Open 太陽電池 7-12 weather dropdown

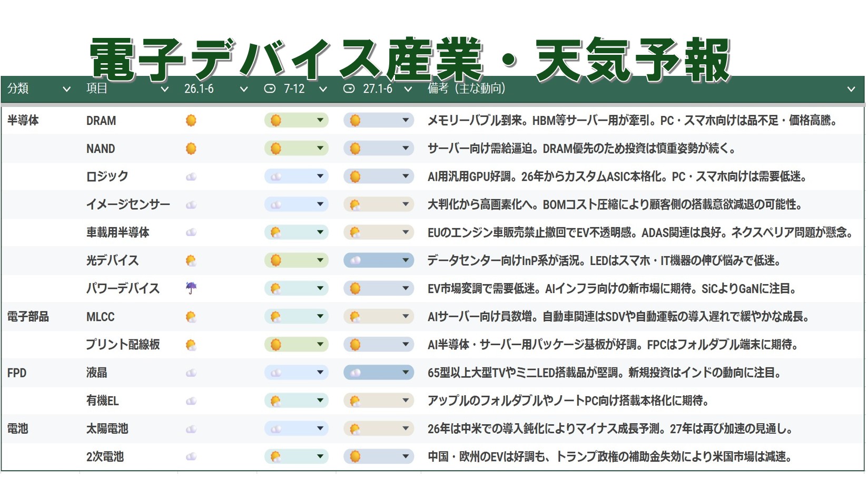(297, 429)
